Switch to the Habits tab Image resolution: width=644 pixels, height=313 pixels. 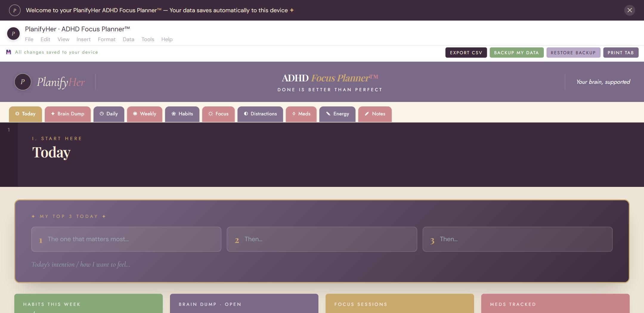point(182,114)
